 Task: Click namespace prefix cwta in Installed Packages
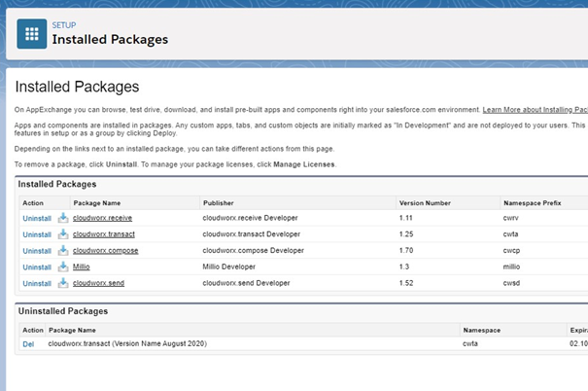[511, 234]
